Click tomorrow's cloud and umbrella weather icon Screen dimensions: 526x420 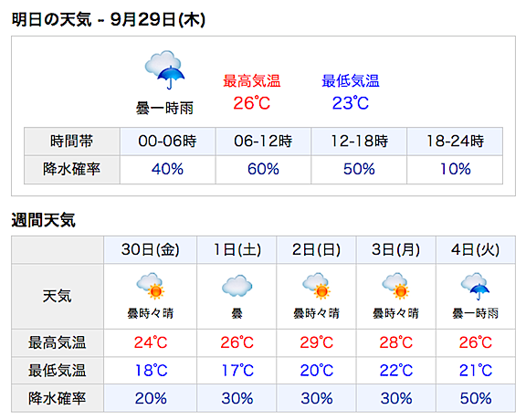(x=164, y=69)
